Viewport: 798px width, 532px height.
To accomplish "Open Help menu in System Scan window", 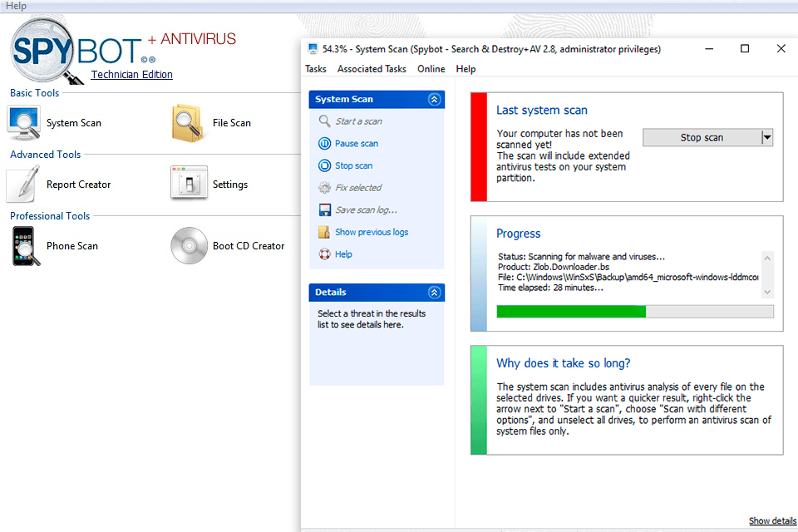I will coord(465,69).
